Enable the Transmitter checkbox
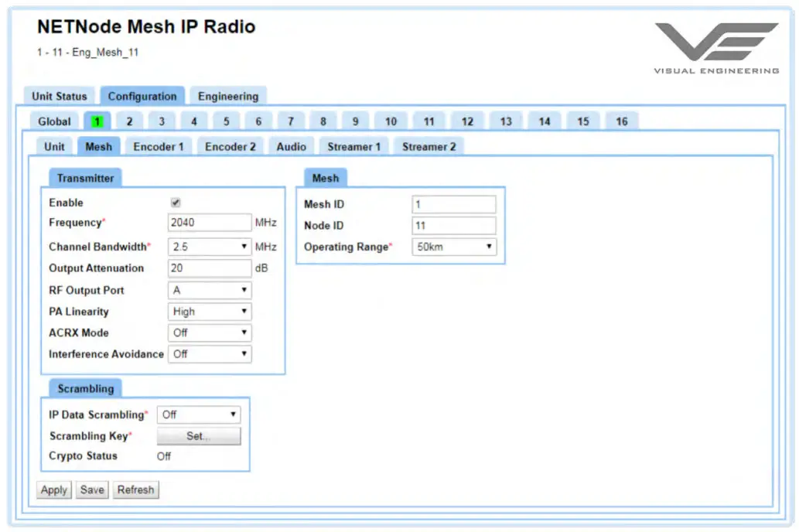The image size is (799, 532). [x=176, y=203]
